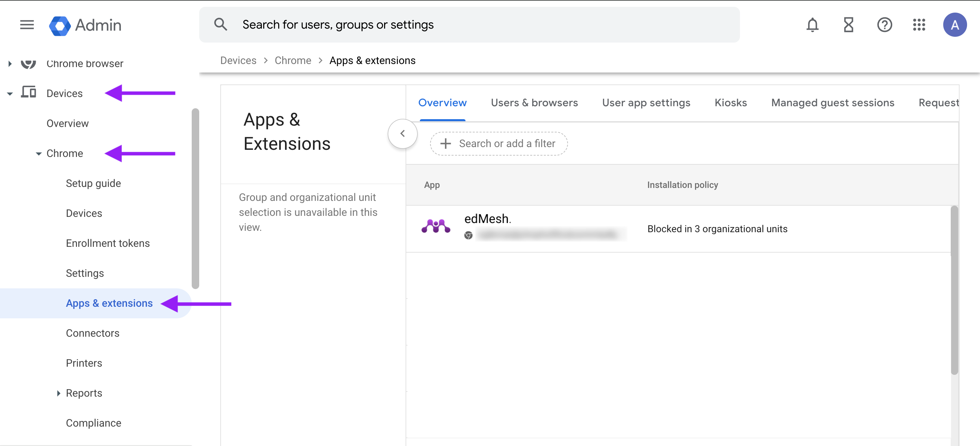Image resolution: width=980 pixels, height=446 pixels.
Task: Click Chrome in the breadcrumb
Action: [293, 61]
